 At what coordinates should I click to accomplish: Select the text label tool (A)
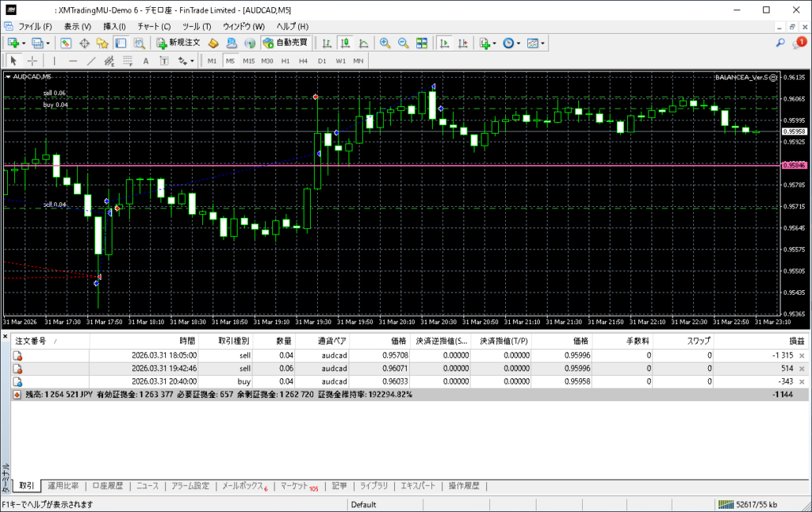pos(146,61)
